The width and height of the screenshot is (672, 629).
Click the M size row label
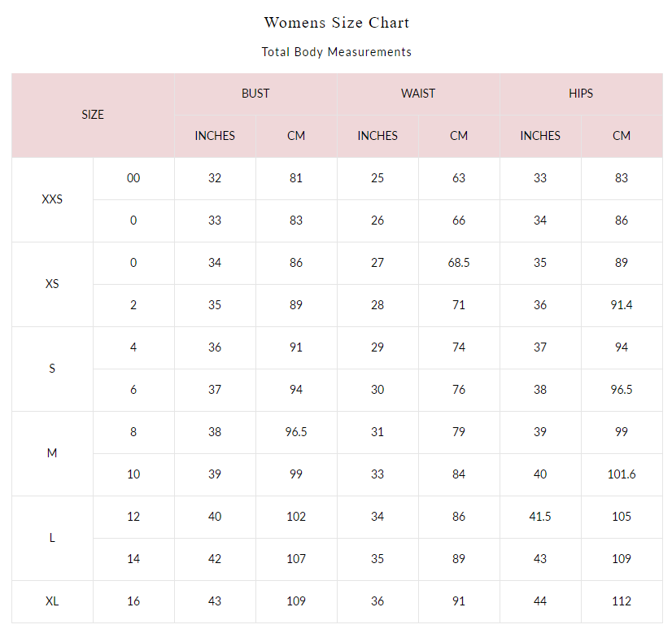pyautogui.click(x=52, y=453)
